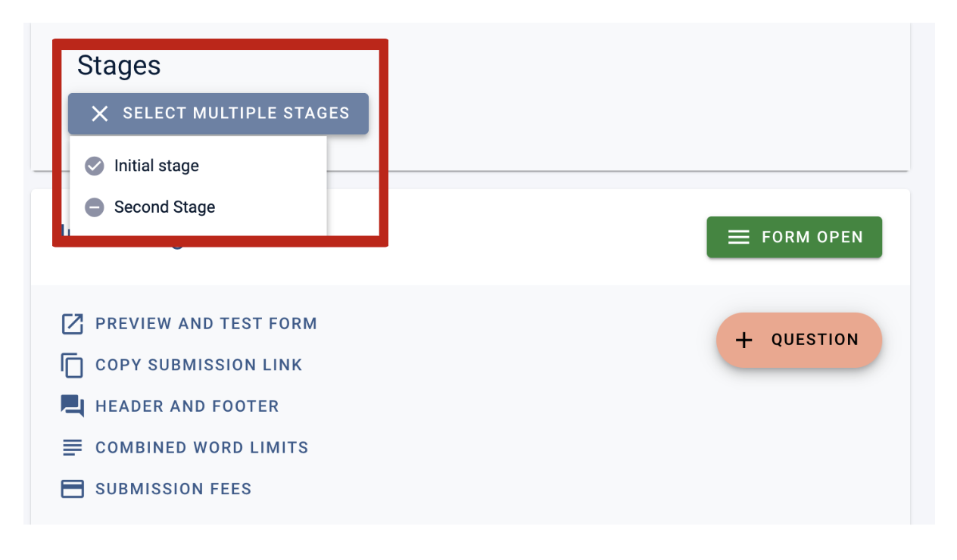
Task: Open the Form Open status dropdown
Action: tap(794, 237)
